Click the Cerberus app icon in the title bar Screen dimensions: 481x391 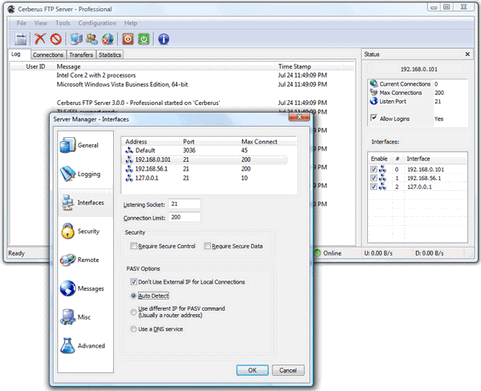coord(12,9)
